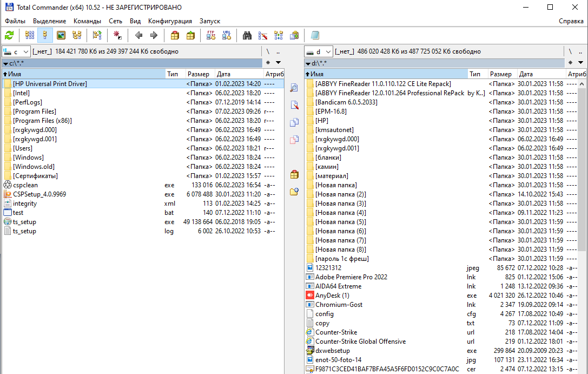Open the Конфигурация menu
Image resolution: width=588 pixels, height=374 pixels.
[x=170, y=21]
